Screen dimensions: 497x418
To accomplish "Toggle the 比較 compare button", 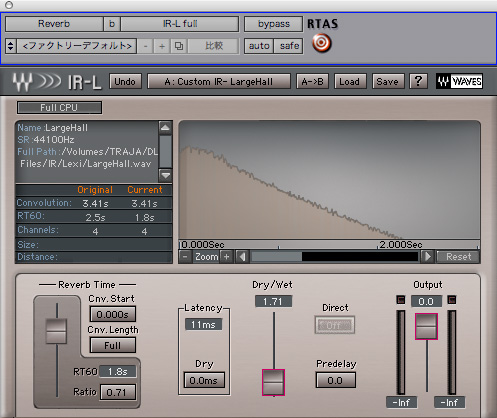I will tap(214, 46).
